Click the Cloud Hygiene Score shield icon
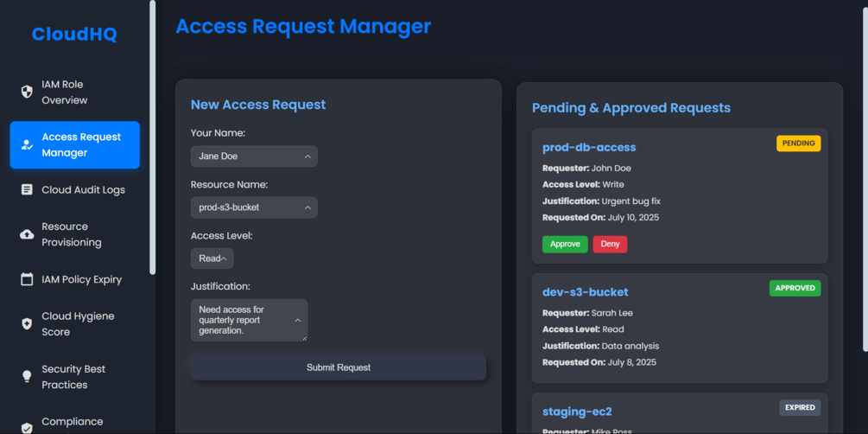 click(27, 324)
